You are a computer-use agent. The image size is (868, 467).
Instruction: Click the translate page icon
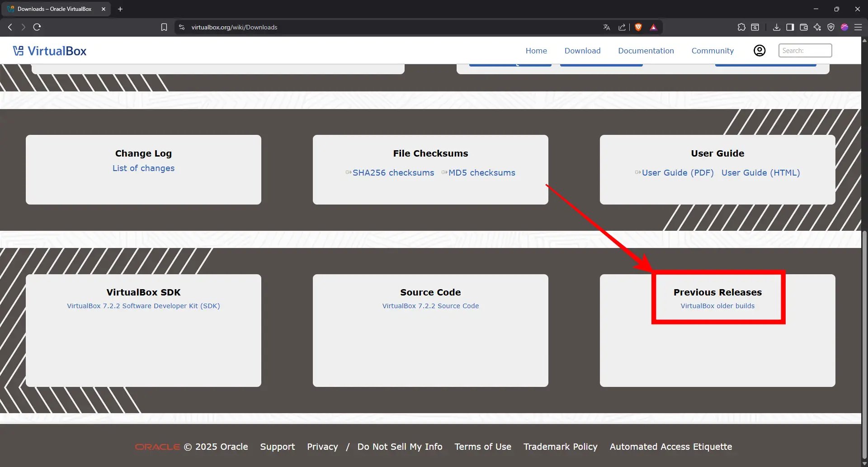[607, 27]
